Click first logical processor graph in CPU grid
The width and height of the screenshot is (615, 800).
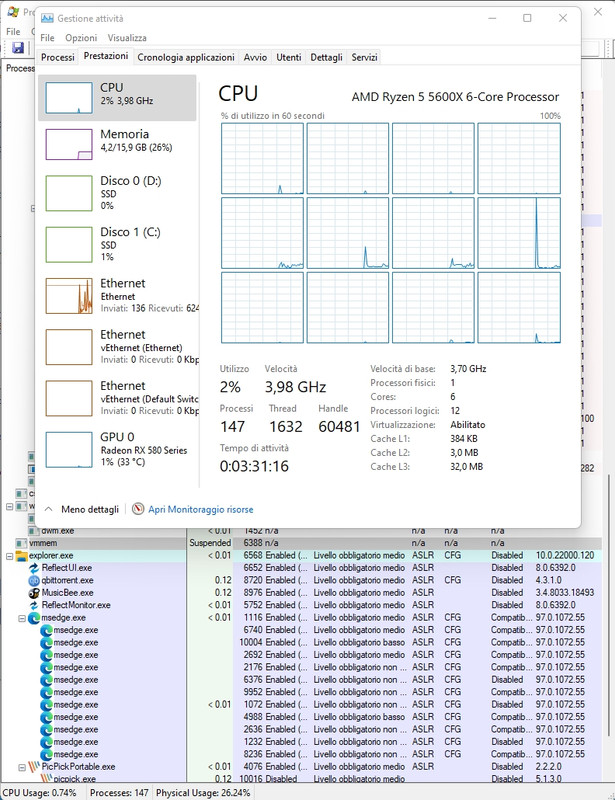(x=262, y=159)
